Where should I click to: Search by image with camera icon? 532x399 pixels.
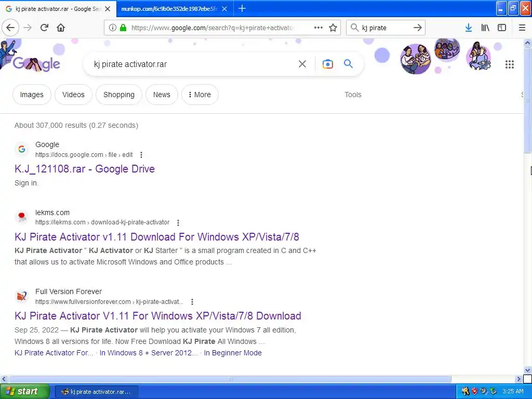tap(327, 64)
